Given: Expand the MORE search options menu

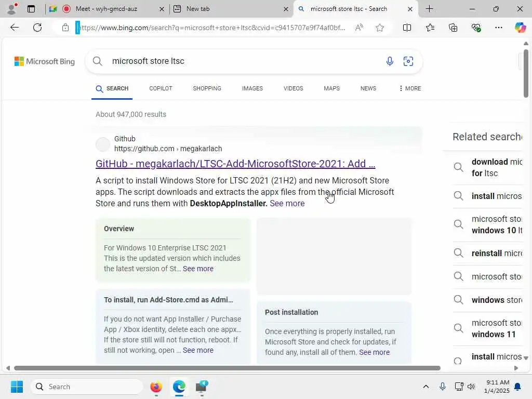Looking at the screenshot, I should click(x=410, y=88).
